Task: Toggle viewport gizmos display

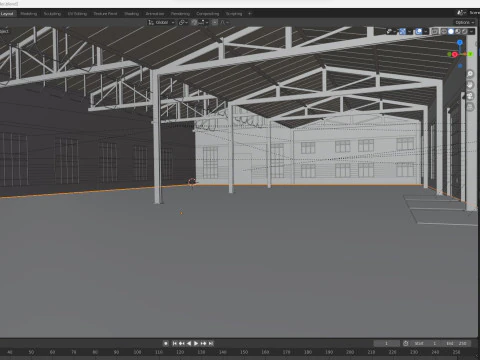Action: 402,31
